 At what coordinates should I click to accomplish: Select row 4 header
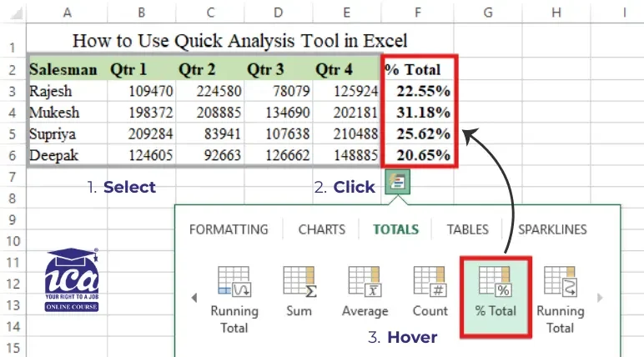coord(13,112)
